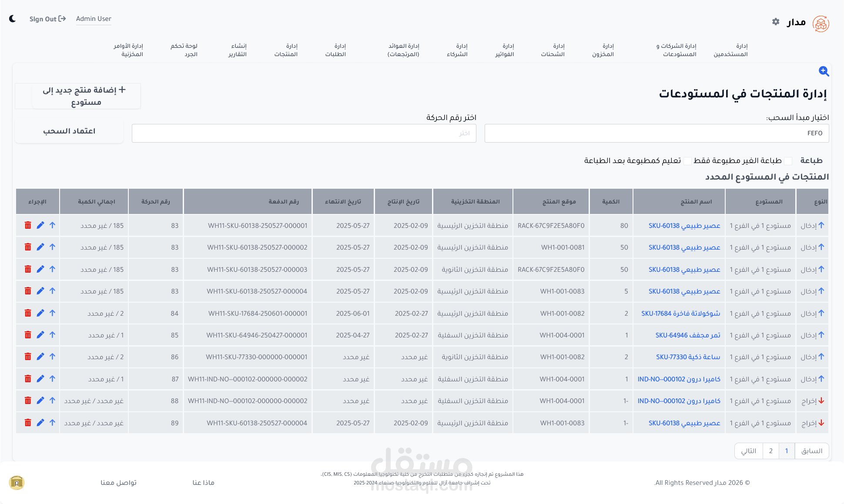Open the FEFO withdrawal principle dropdown

(x=656, y=133)
